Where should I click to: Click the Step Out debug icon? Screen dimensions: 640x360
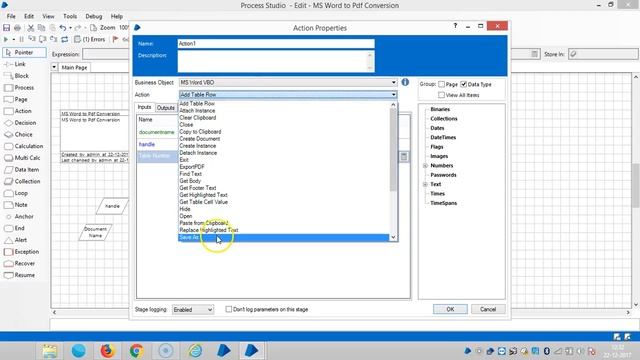(53, 40)
